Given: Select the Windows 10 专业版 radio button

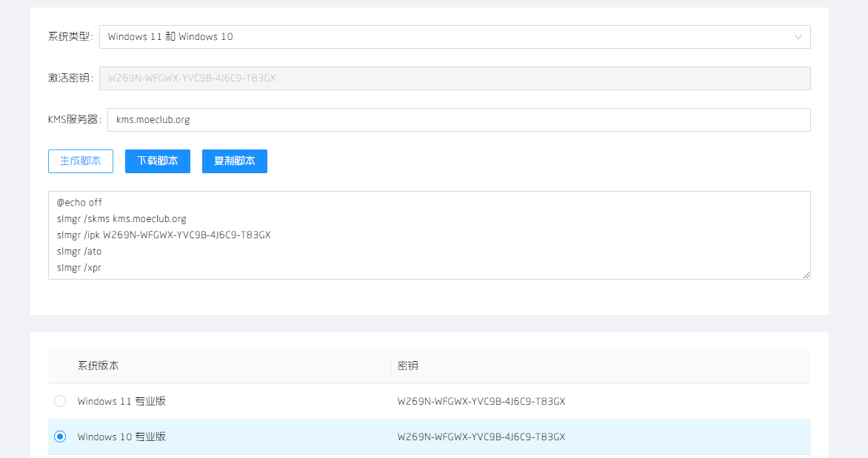Looking at the screenshot, I should (x=60, y=437).
